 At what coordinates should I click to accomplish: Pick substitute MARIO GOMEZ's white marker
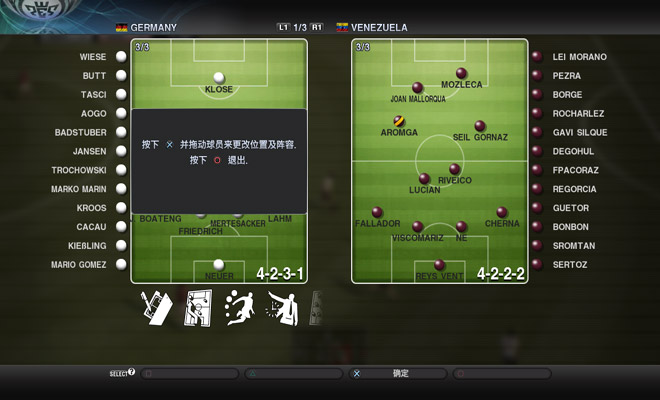pyautogui.click(x=121, y=264)
